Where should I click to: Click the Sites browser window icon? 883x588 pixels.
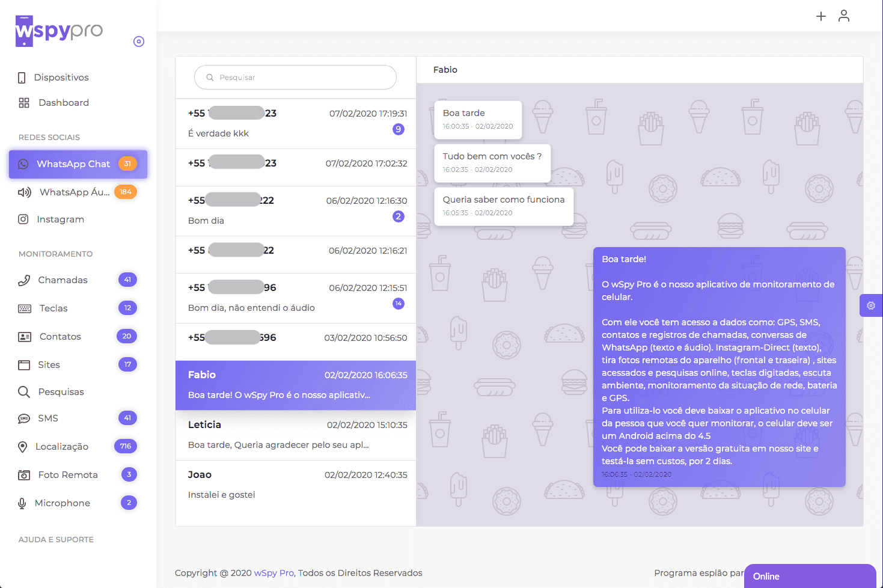(24, 365)
